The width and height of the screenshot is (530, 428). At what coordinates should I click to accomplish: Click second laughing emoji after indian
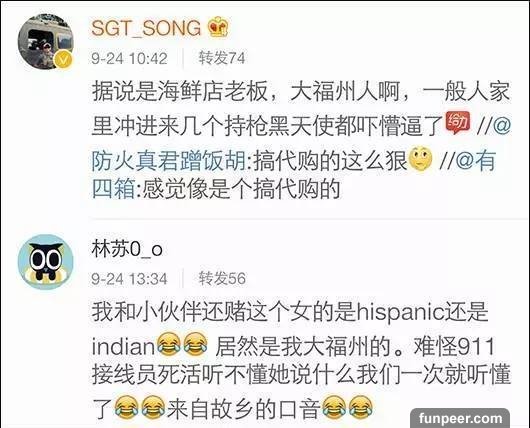195,343
